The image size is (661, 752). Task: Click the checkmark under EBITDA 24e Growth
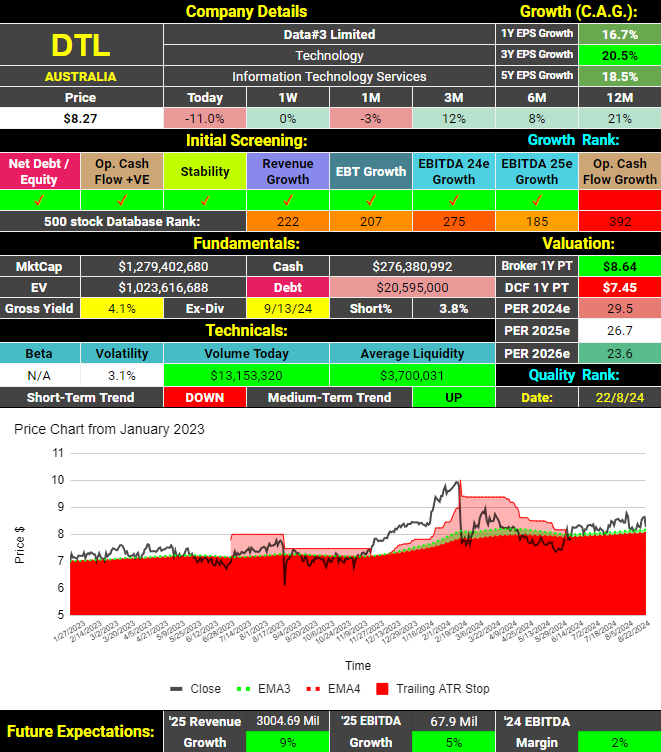(454, 200)
